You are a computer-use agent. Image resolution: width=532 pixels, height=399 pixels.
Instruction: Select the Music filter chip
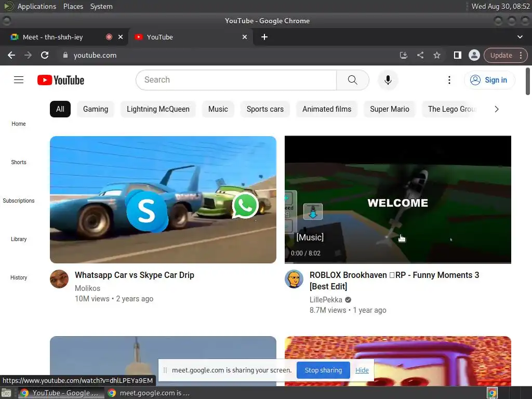[218, 109]
